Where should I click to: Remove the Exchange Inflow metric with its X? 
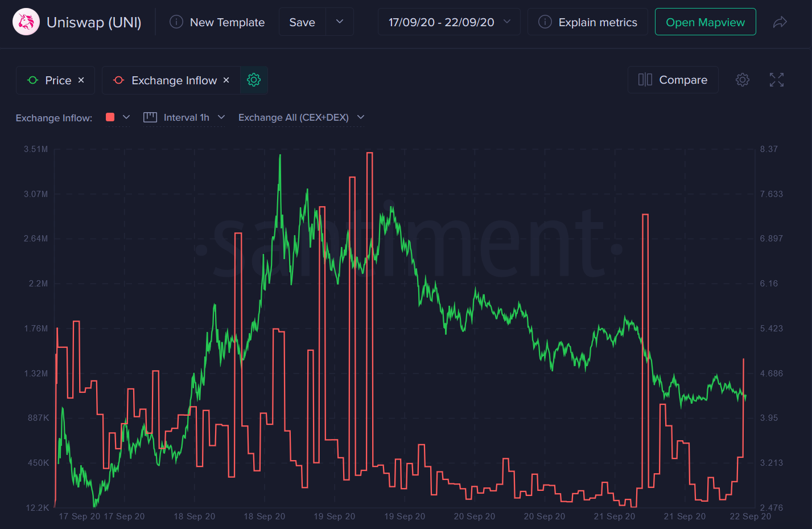226,80
